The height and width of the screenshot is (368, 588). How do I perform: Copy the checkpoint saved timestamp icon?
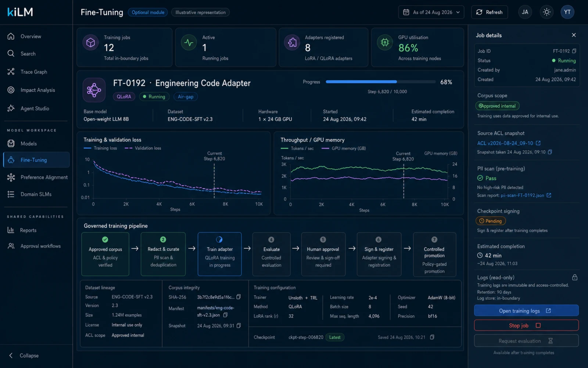(x=432, y=337)
